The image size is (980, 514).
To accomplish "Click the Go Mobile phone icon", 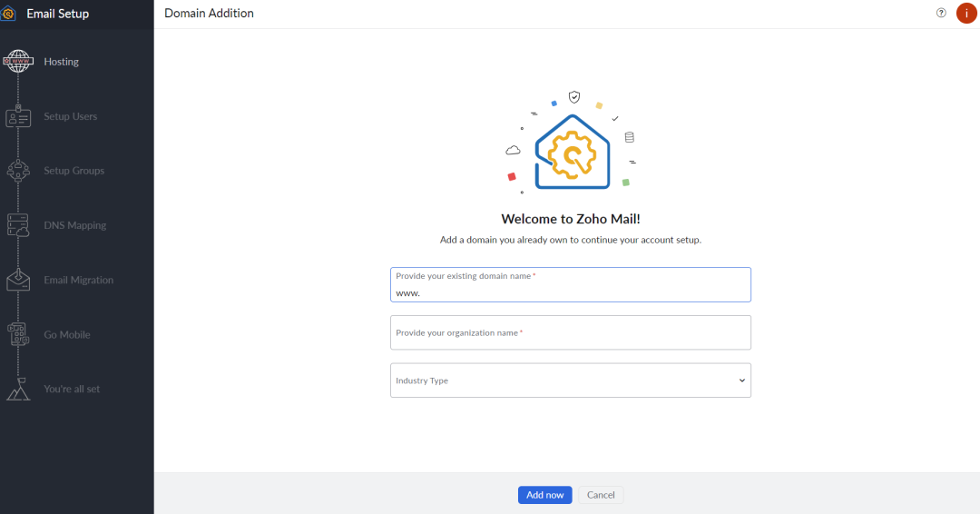I will (18, 334).
